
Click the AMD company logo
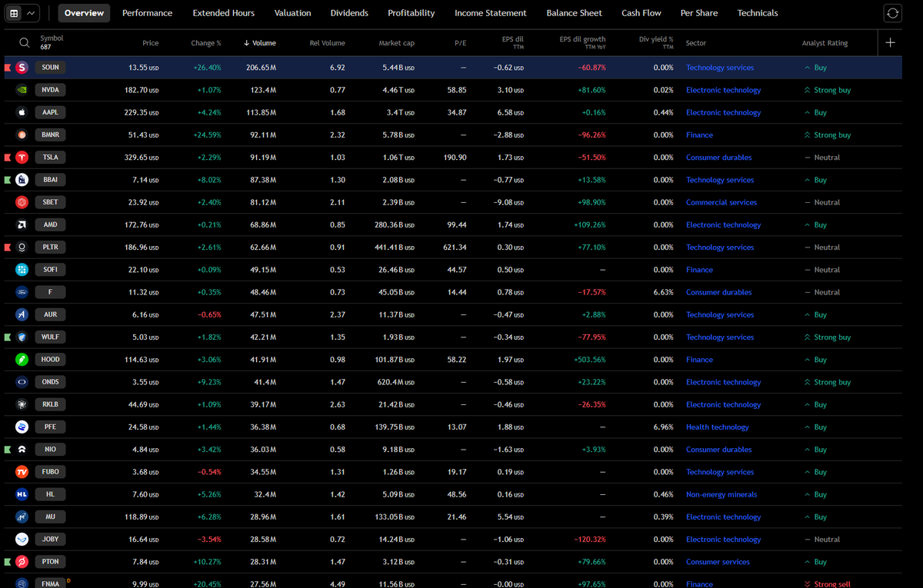coord(22,224)
